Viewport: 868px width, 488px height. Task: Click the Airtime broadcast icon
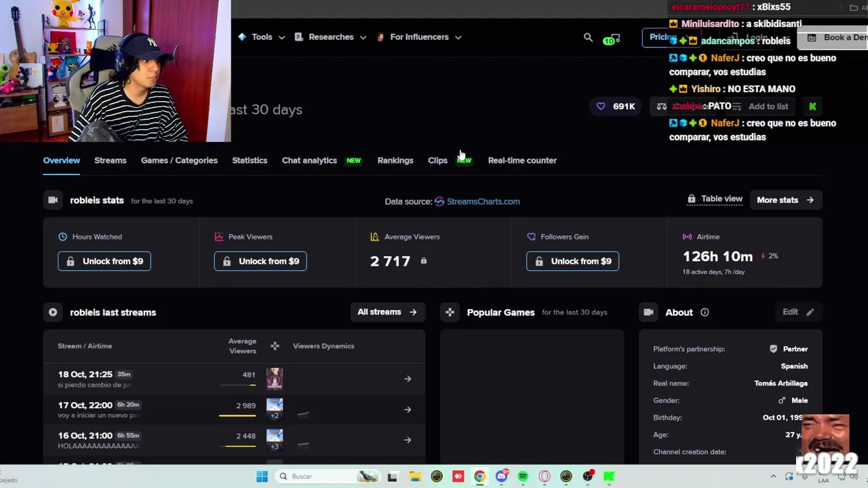tap(687, 237)
